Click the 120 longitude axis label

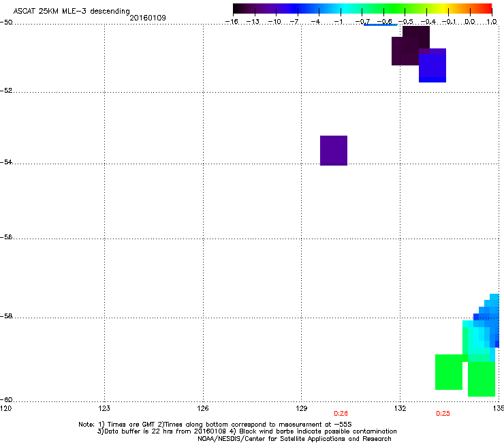5,408
